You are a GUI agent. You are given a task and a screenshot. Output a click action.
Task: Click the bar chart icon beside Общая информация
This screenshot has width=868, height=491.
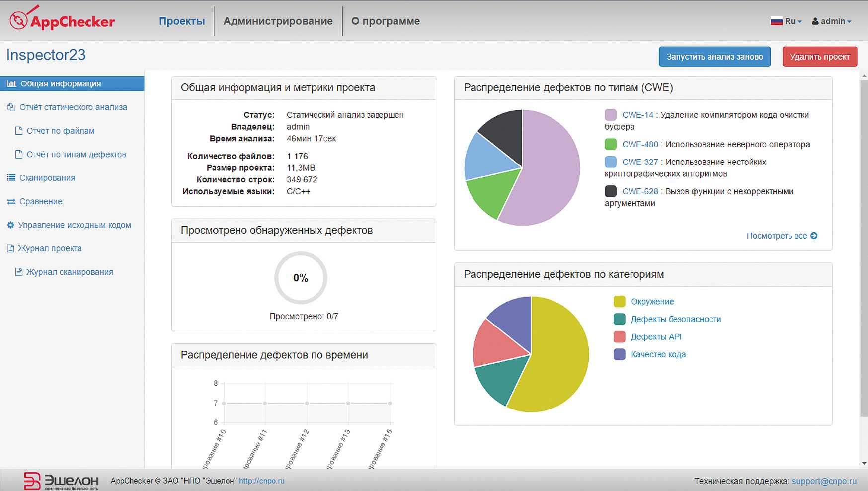tap(11, 84)
